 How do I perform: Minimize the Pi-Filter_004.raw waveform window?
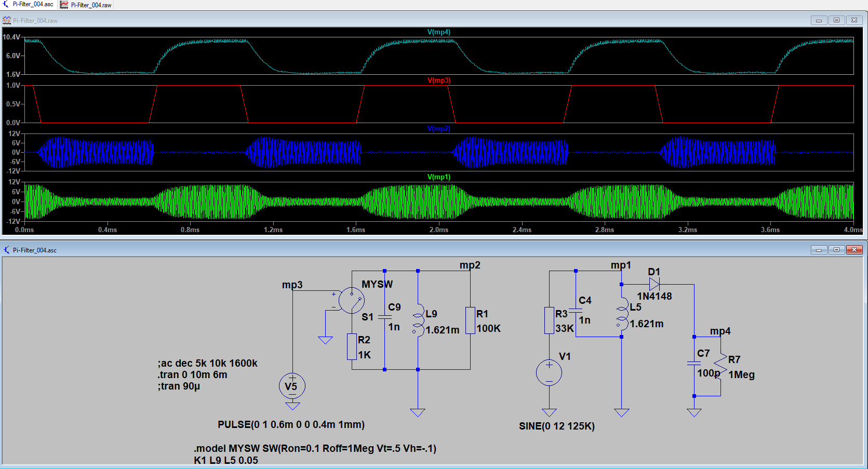(x=819, y=20)
